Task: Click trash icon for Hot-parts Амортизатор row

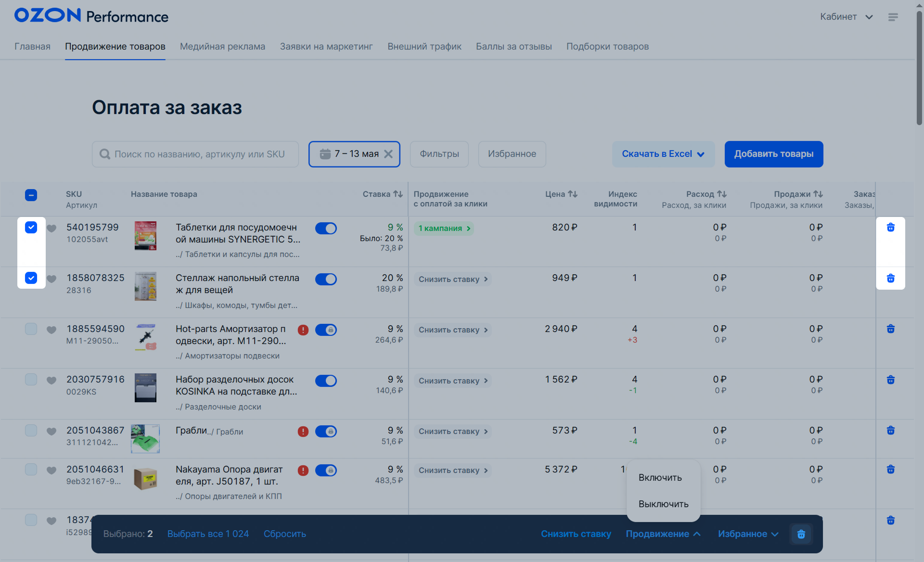Action: (x=890, y=329)
